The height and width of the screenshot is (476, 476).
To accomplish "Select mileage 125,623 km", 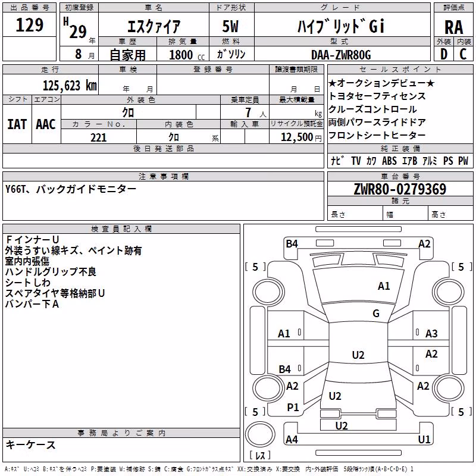I will [x=70, y=86].
